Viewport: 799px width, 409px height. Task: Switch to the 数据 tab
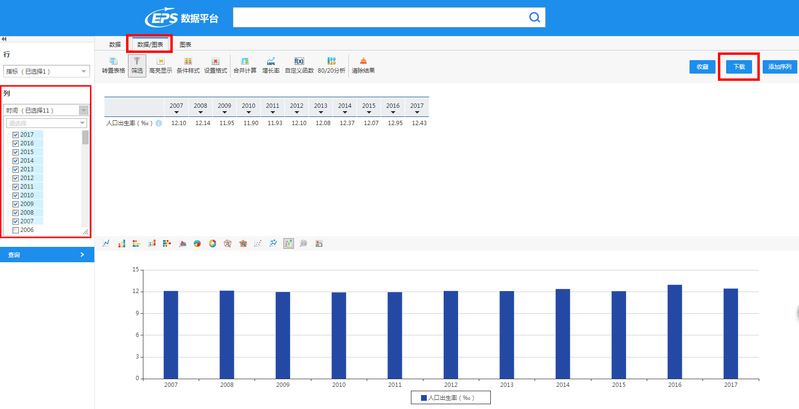pyautogui.click(x=115, y=45)
